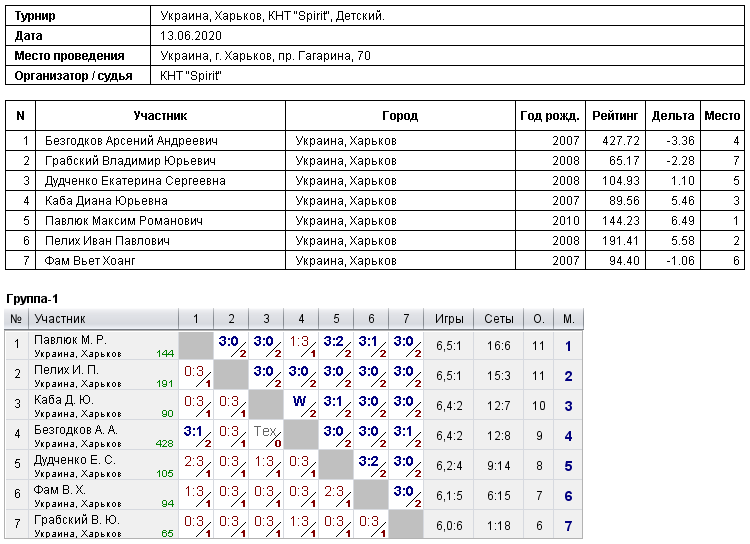Screen dimensions: 750x544
Task: Click the Дельта column header
Action: (673, 115)
